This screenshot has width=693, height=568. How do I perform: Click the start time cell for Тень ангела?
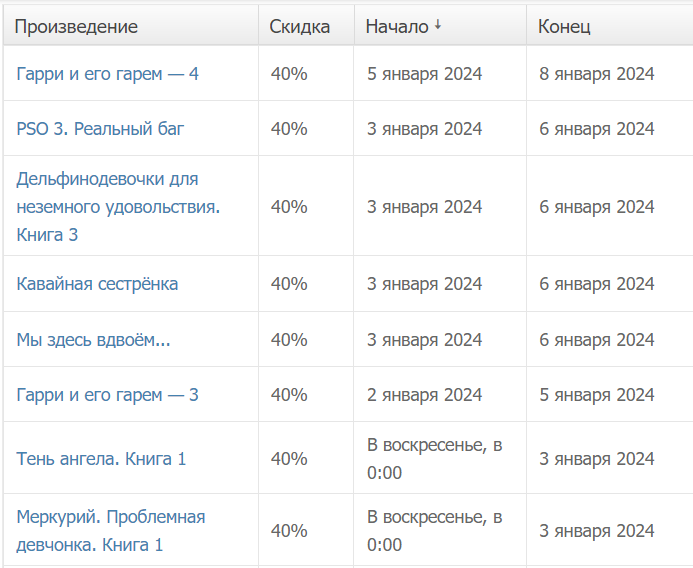coord(433,459)
